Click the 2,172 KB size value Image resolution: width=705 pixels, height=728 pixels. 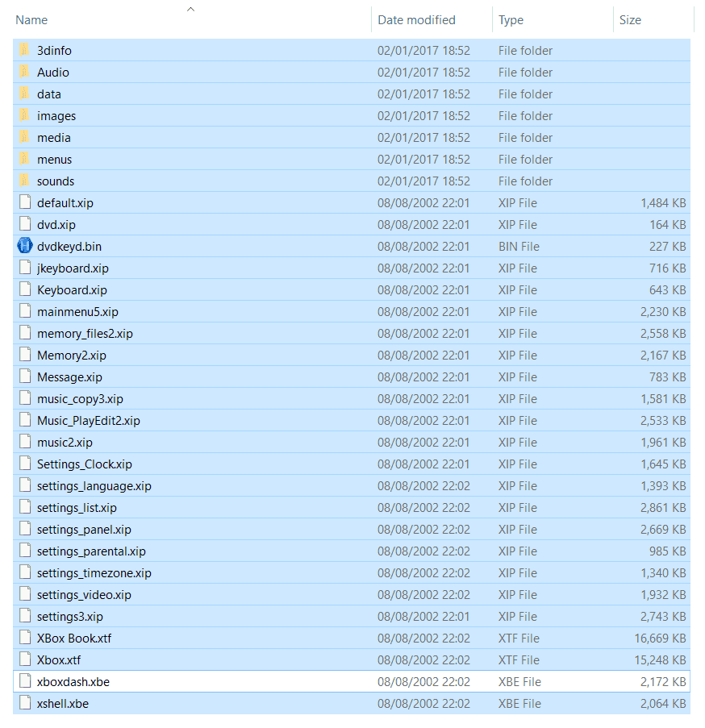coord(663,682)
